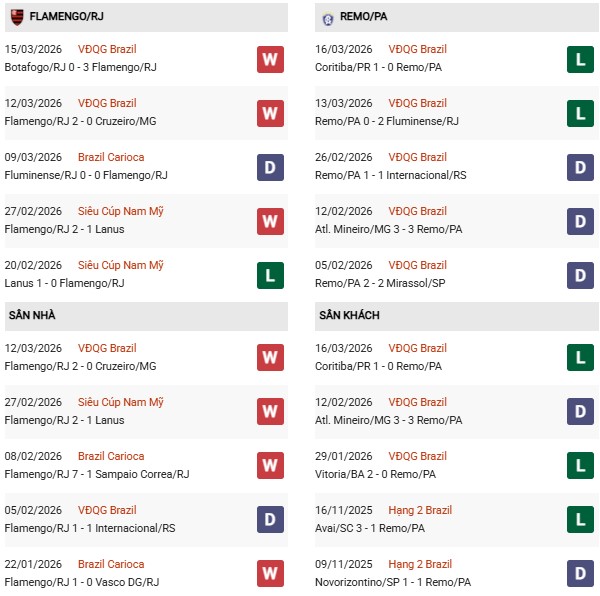Click L badge for Avai/SC 3-1 Remo match
The width and height of the screenshot is (600, 596).
point(580,520)
